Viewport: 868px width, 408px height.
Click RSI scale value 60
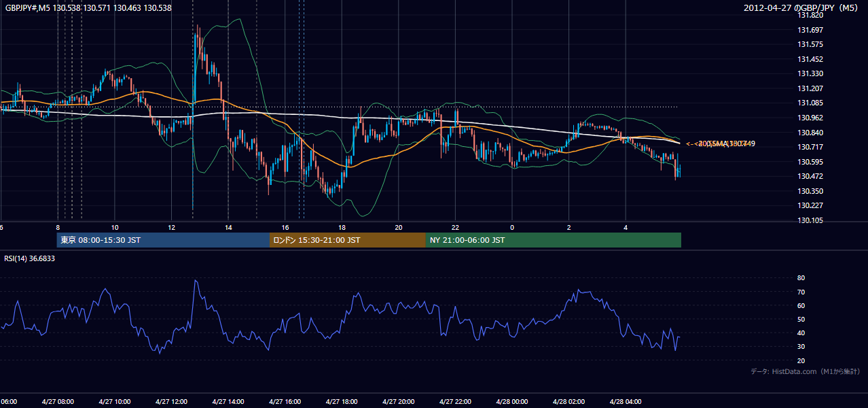point(801,305)
